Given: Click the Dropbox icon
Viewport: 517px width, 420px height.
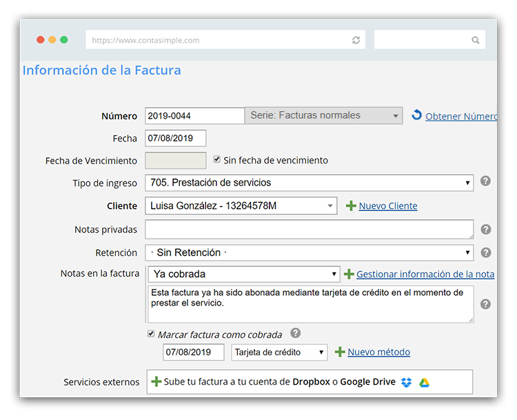Looking at the screenshot, I should [x=406, y=382].
